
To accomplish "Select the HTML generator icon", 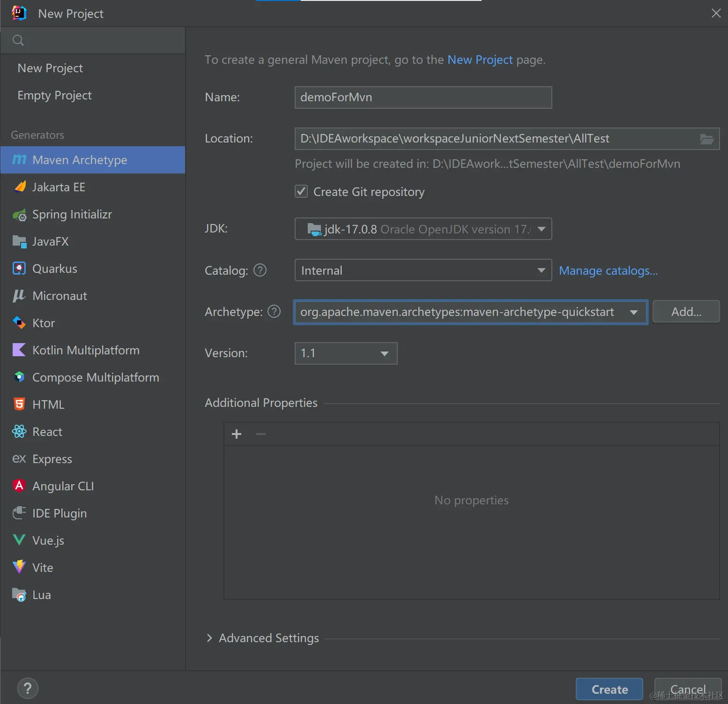I will [19, 404].
